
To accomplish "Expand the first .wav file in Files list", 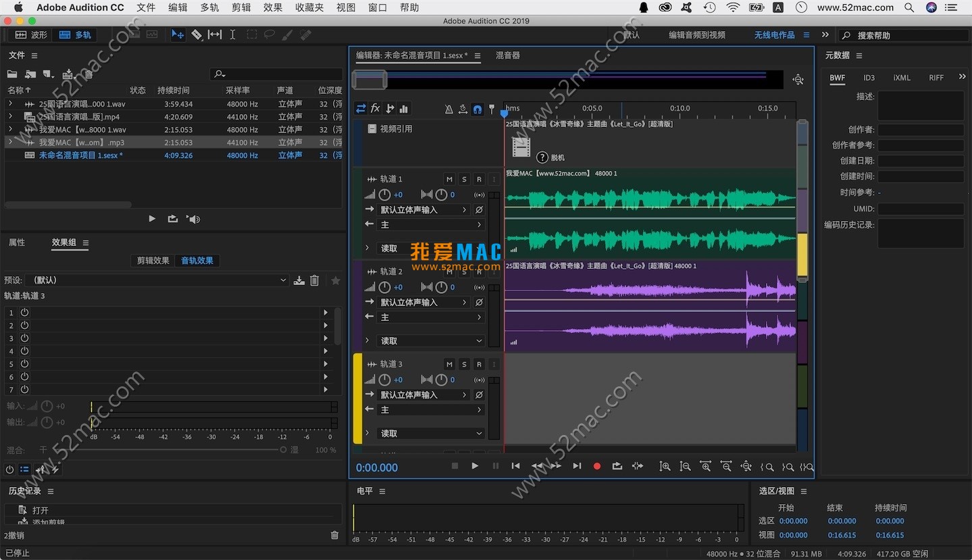I will click(10, 104).
